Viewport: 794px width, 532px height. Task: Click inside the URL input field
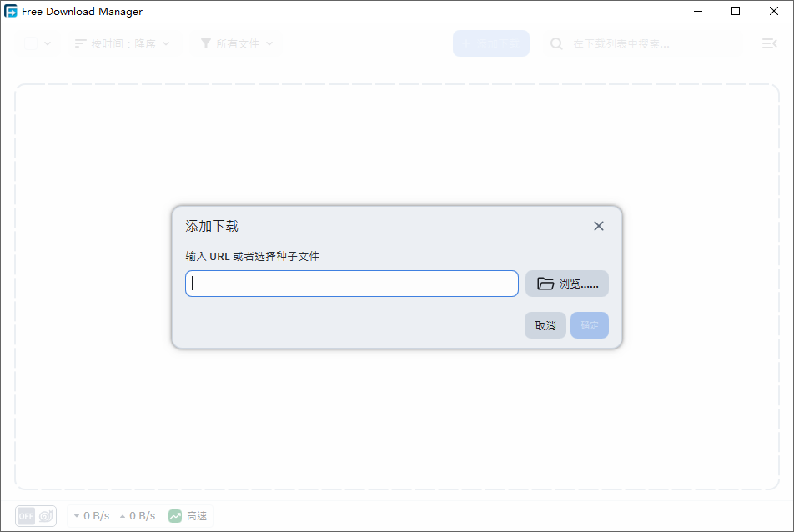click(x=350, y=284)
